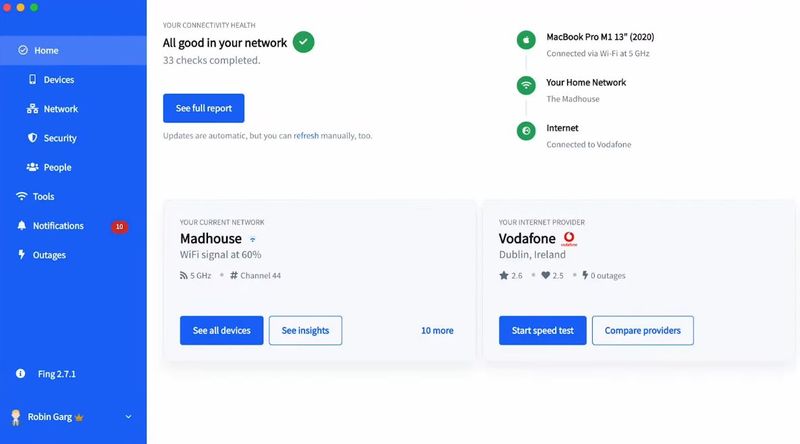Screen dimensions: 800x444
Task: Click the green Wi-Fi home network icon
Action: (x=525, y=86)
